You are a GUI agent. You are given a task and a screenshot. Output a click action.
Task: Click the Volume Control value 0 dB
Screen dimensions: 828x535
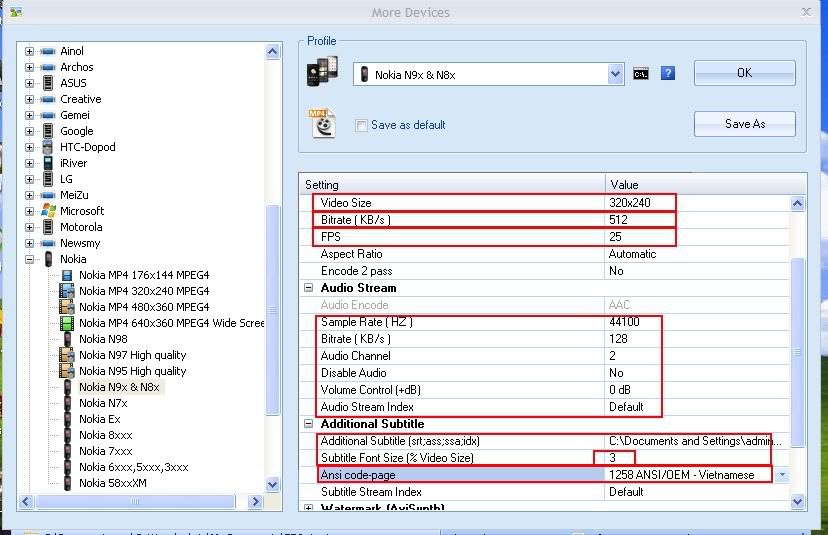[x=620, y=390]
